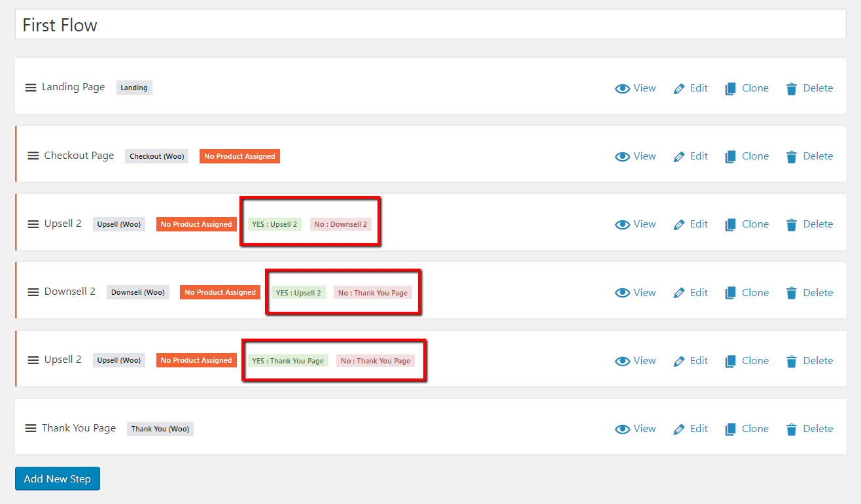Image resolution: width=861 pixels, height=504 pixels.
Task: Click the Thank You (Woo) type label
Action: point(160,429)
